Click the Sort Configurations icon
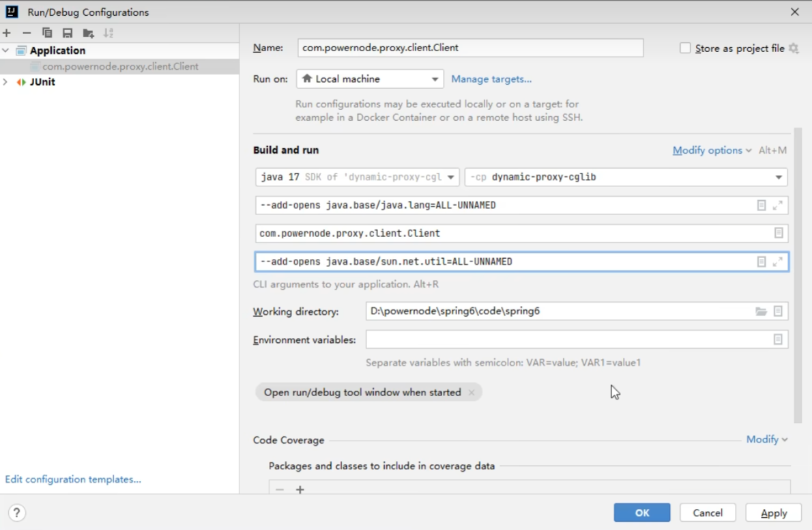Viewport: 812px width, 530px height. coord(108,33)
